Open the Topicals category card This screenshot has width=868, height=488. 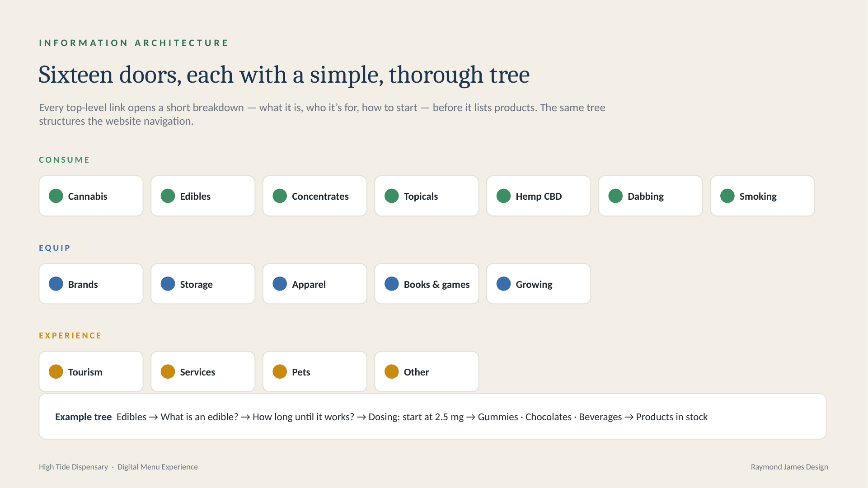click(x=427, y=196)
